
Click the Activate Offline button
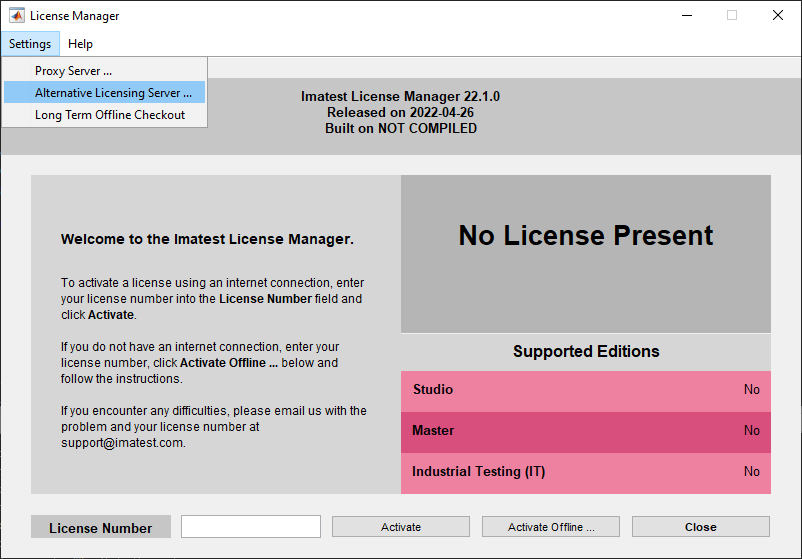(551, 527)
